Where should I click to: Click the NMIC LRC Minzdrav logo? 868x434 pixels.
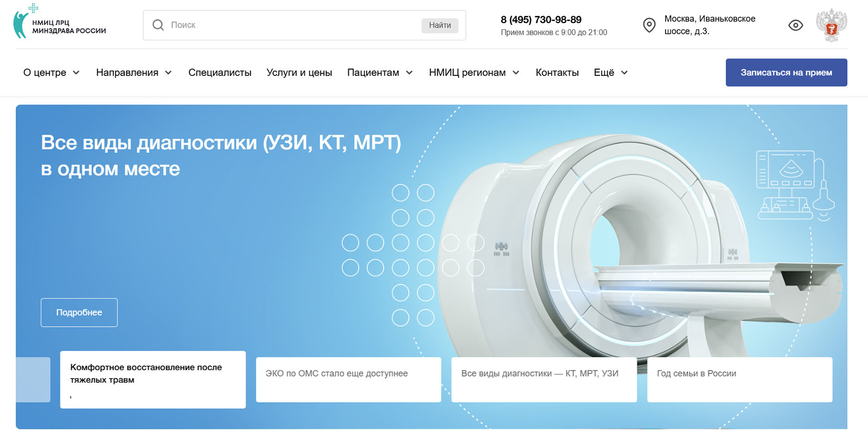click(x=59, y=24)
